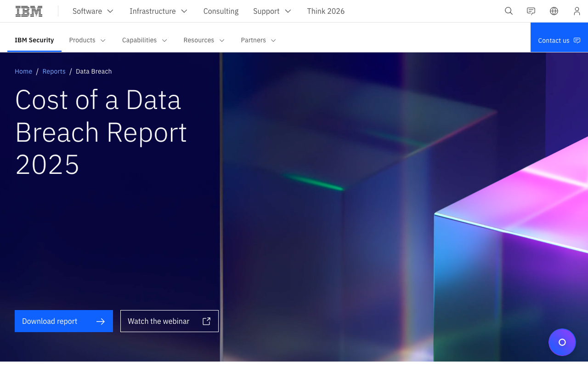This screenshot has height=368, width=588.
Task: Expand the Capabilities dropdown
Action: pyautogui.click(x=145, y=40)
